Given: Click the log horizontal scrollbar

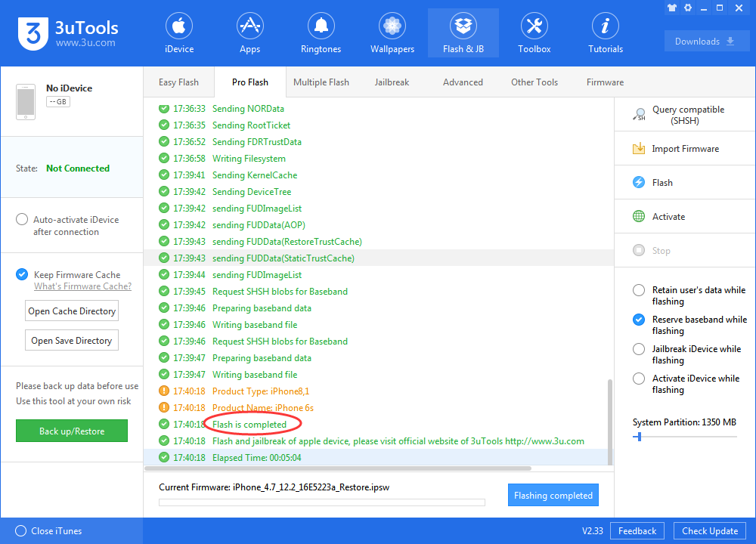Looking at the screenshot, I should (x=337, y=468).
